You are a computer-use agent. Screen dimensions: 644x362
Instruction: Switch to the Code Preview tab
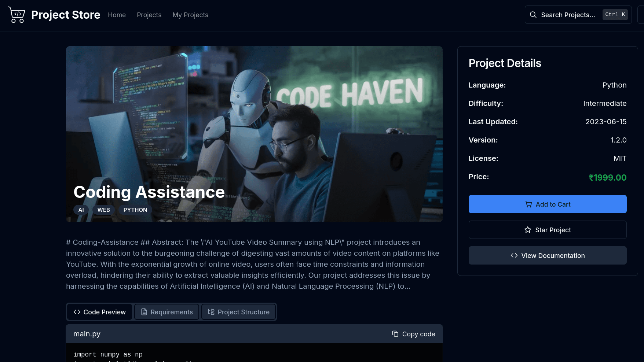(99, 312)
